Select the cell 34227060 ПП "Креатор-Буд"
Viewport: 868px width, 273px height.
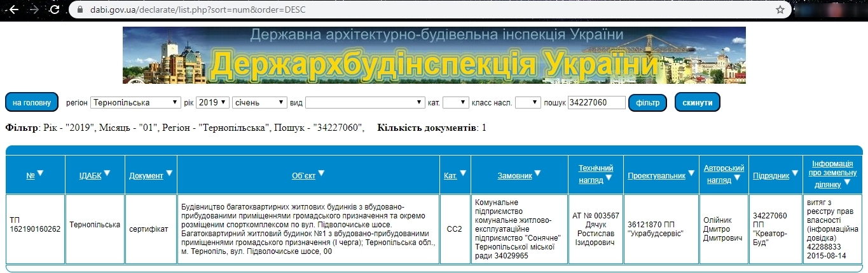[x=776, y=229]
